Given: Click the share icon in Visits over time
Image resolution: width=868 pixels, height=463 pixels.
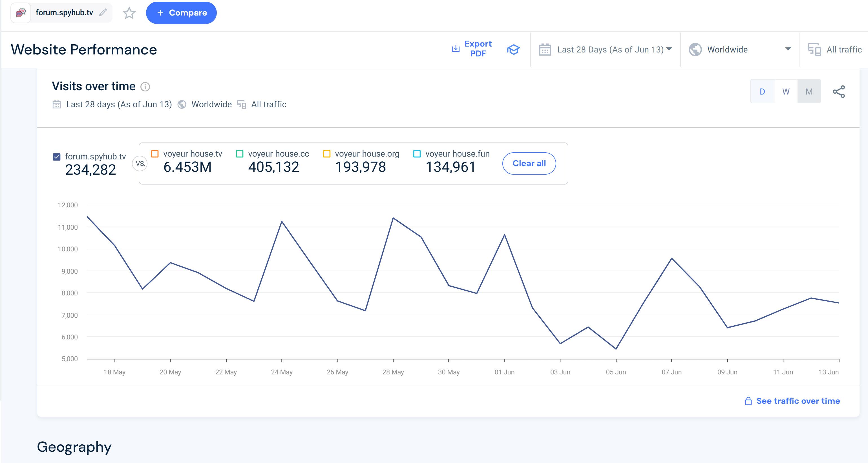Looking at the screenshot, I should [839, 91].
